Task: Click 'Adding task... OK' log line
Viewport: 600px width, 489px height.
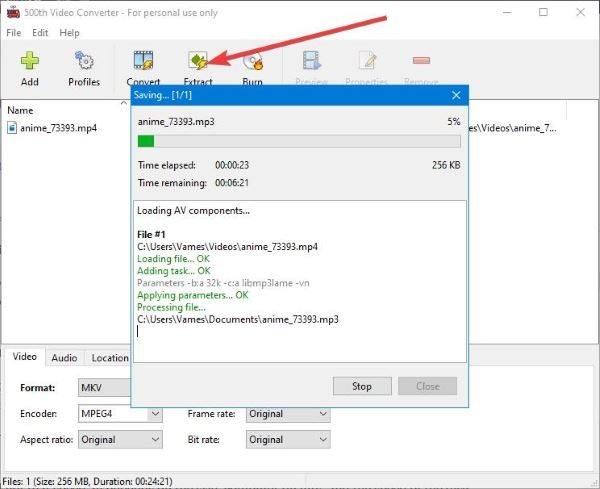Action: pos(174,271)
